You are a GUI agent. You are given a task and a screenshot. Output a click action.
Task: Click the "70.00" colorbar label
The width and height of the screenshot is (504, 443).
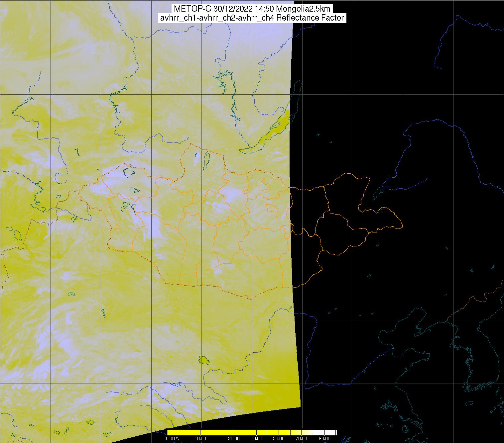[x=302, y=438]
